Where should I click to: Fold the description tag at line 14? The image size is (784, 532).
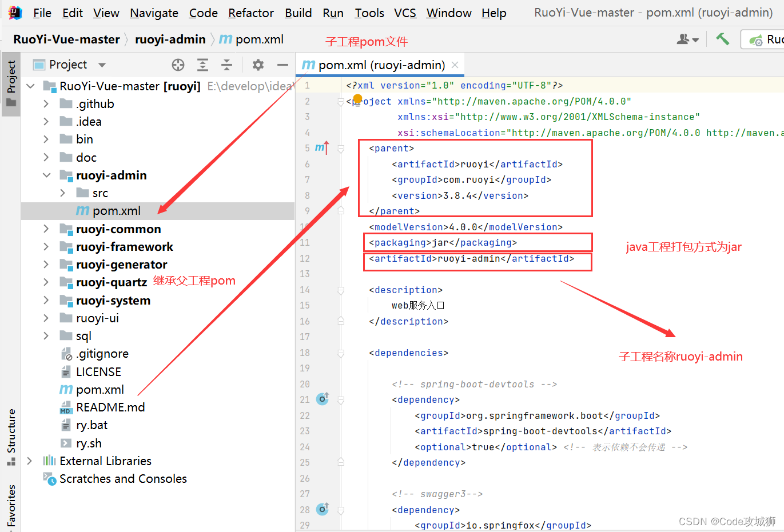coord(341,290)
